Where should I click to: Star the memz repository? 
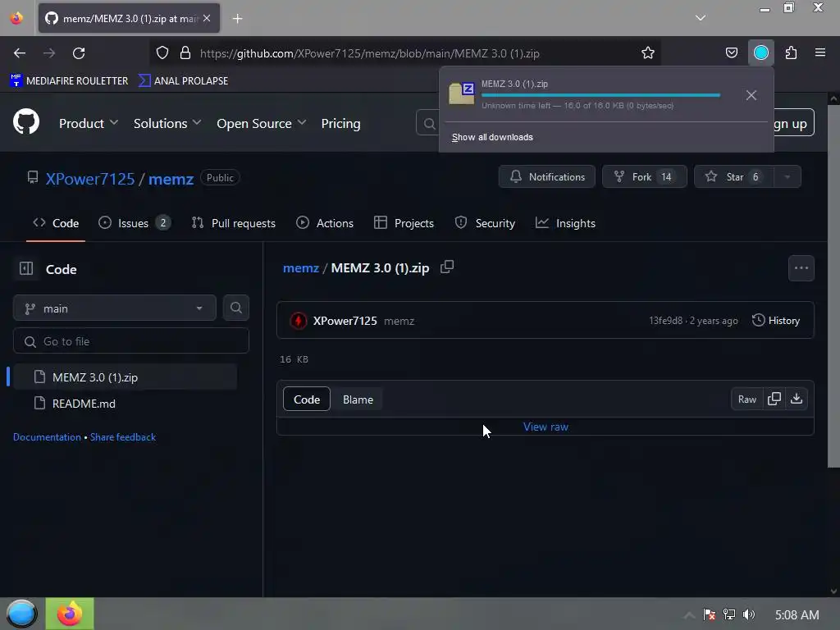733,177
